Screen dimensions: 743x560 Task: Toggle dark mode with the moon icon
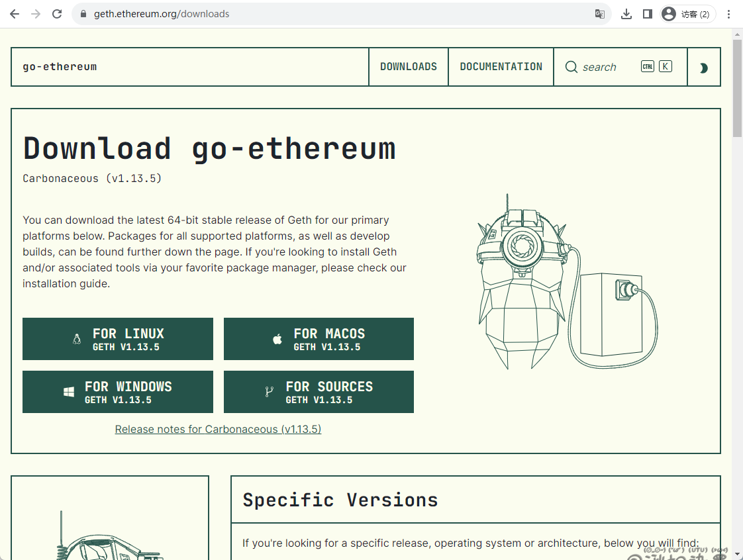coord(703,68)
